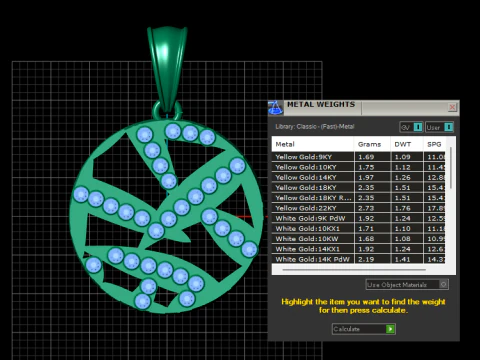
Task: Click the small jump ring on pendant
Action: pyautogui.click(x=167, y=111)
